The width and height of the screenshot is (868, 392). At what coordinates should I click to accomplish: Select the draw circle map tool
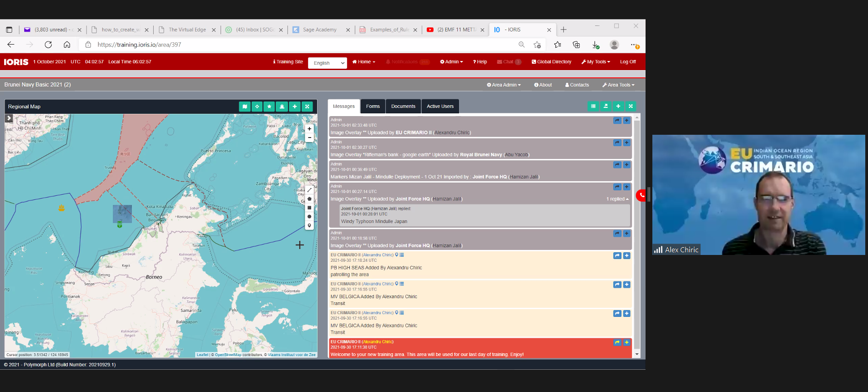tap(309, 217)
